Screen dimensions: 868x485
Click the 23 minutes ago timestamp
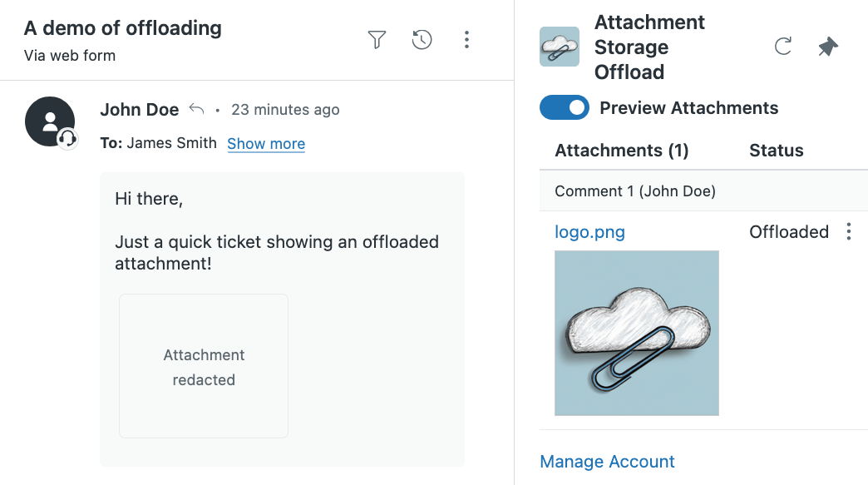(285, 110)
